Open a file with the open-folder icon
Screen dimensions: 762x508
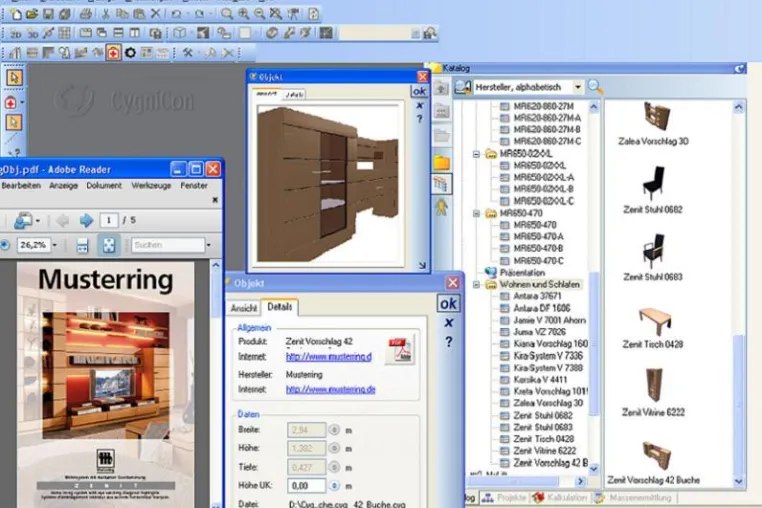point(32,14)
